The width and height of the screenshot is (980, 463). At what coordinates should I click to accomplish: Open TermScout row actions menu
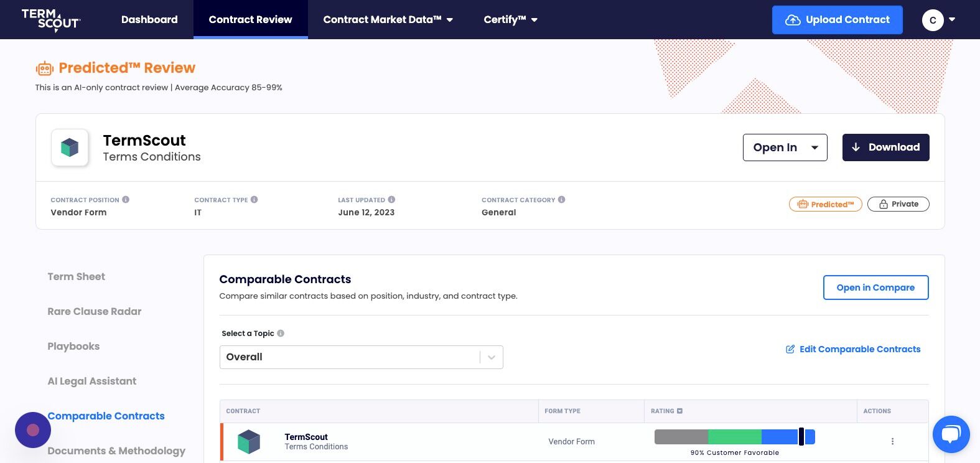892,441
